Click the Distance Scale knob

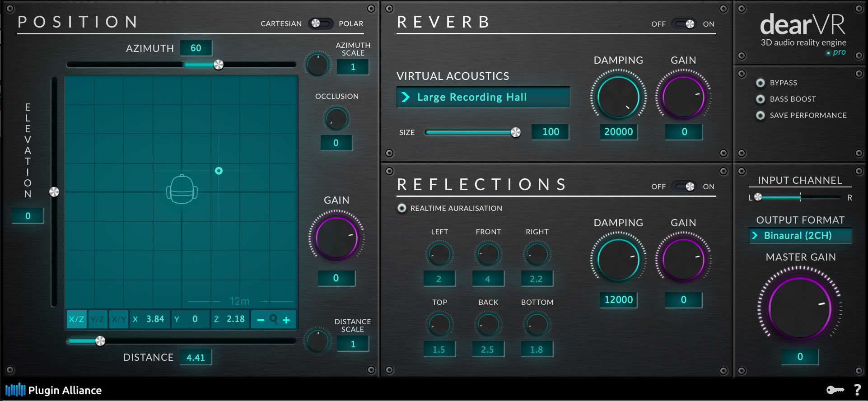coord(317,340)
